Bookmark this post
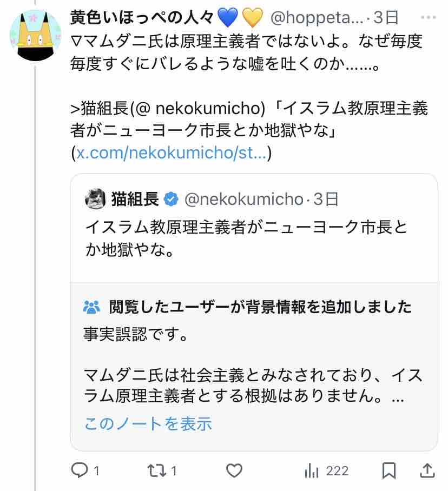Viewport: 448px width, 491px height. point(388,470)
